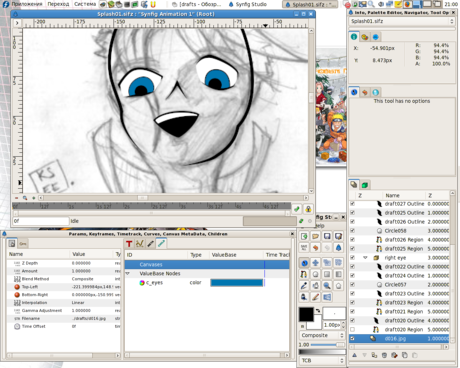Viewport: 460px width, 368px height.
Task: Uncheck the draft025 Outline layer checkbox
Action: pyautogui.click(x=352, y=213)
